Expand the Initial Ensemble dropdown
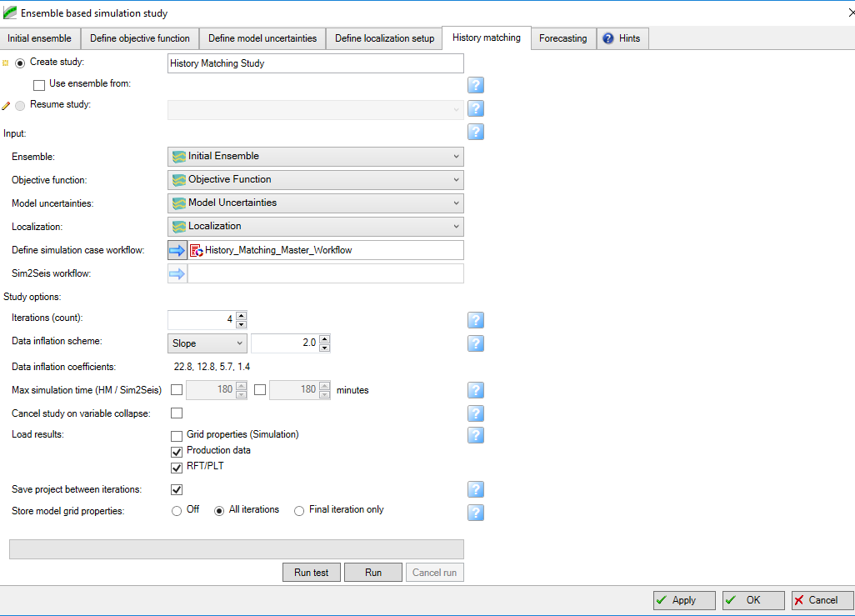This screenshot has height=616, width=855. 316,157
